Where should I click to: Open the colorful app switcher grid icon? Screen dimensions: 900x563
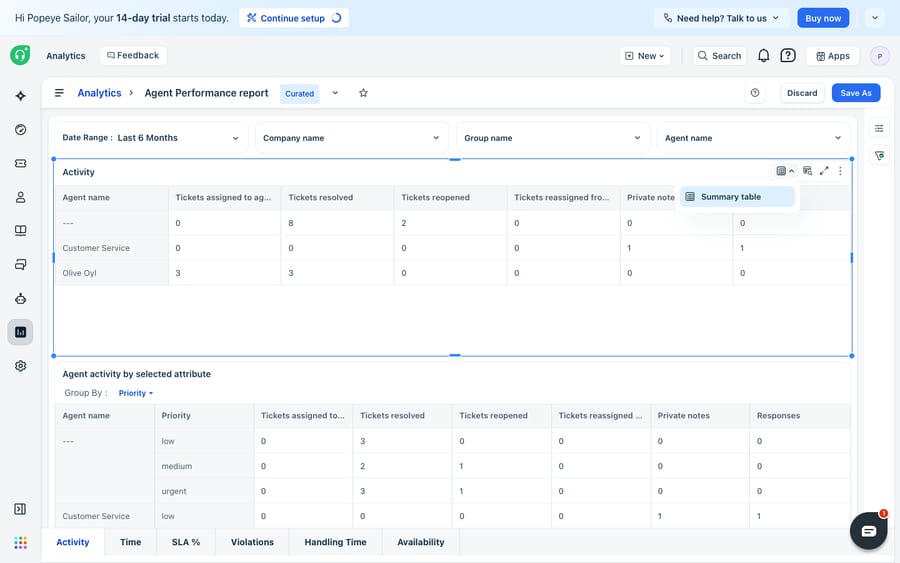coord(21,543)
